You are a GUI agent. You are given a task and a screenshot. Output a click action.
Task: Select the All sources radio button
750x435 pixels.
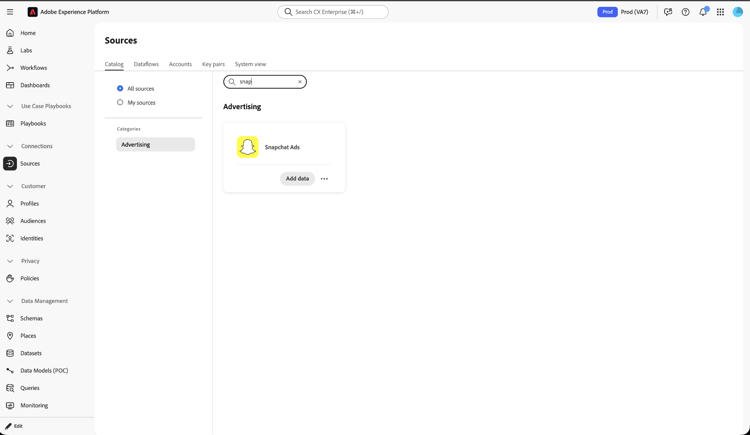click(x=120, y=89)
